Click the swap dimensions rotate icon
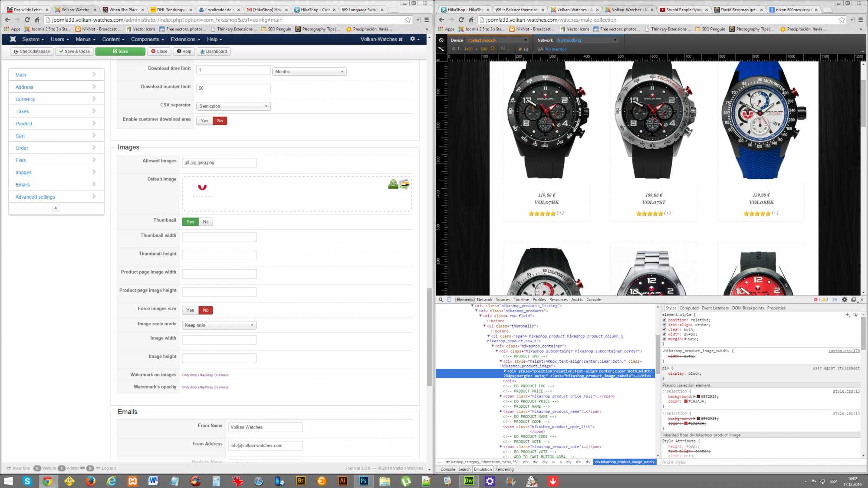868x488 pixels. (x=493, y=49)
